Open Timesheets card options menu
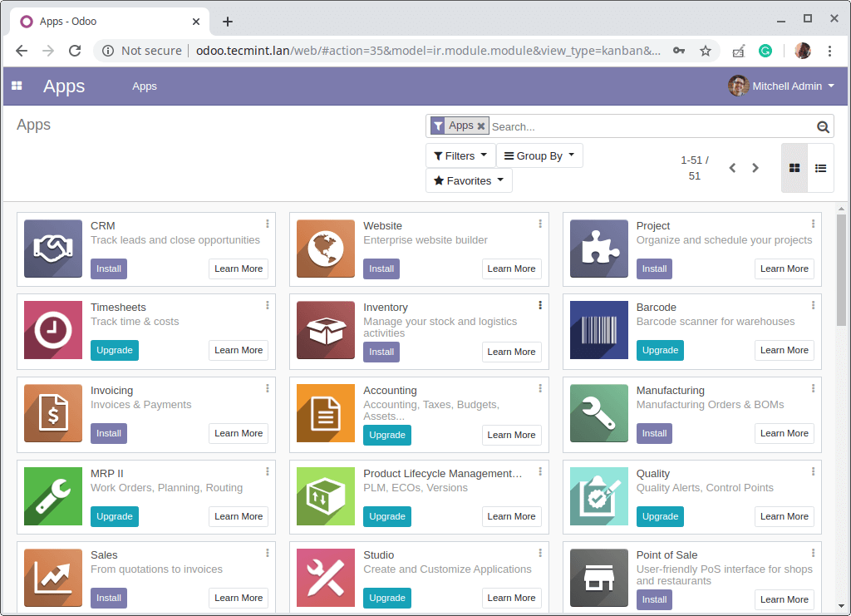851x616 pixels. 268,305
